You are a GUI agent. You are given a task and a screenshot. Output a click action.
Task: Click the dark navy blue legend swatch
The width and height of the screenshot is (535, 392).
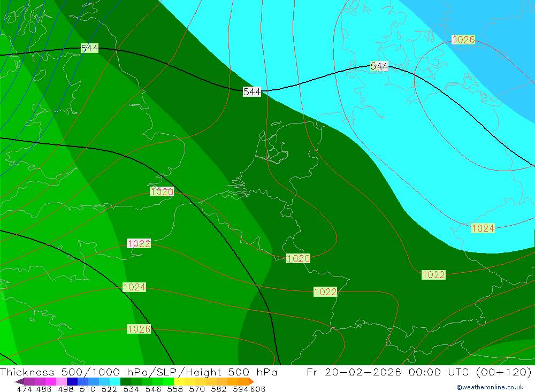[72, 381]
